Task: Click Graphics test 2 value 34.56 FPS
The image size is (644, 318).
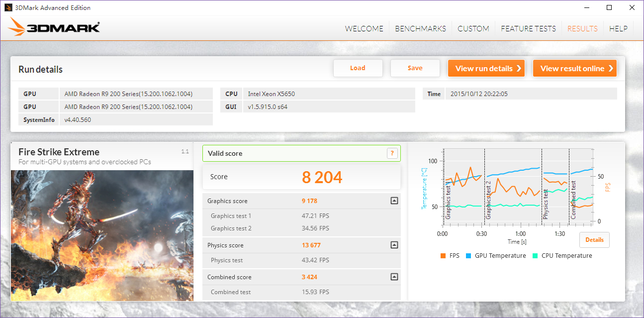Action: click(x=315, y=228)
